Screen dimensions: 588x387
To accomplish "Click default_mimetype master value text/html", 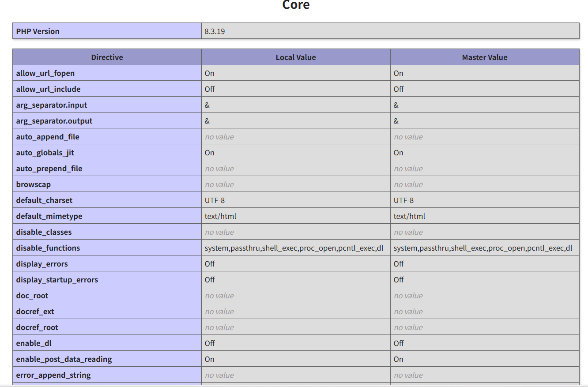I will [x=409, y=216].
